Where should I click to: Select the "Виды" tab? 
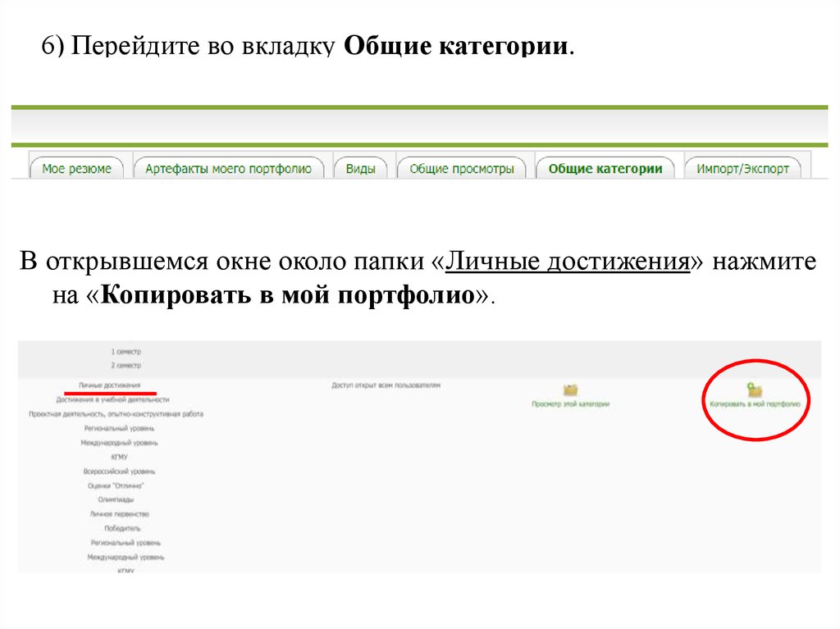(360, 169)
